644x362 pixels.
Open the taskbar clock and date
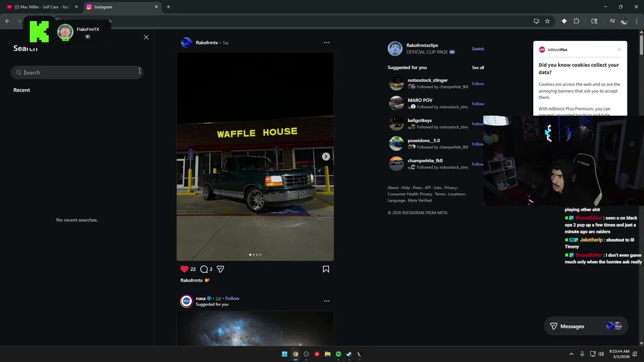(619, 354)
